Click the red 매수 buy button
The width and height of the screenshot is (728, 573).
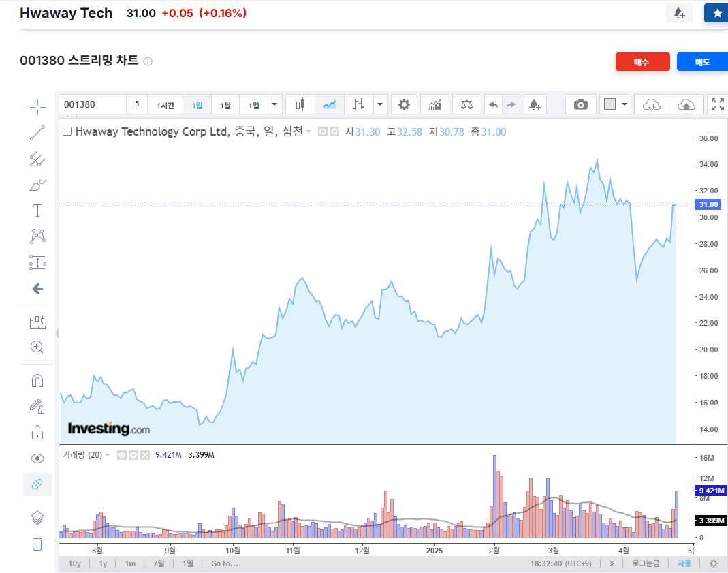click(643, 62)
